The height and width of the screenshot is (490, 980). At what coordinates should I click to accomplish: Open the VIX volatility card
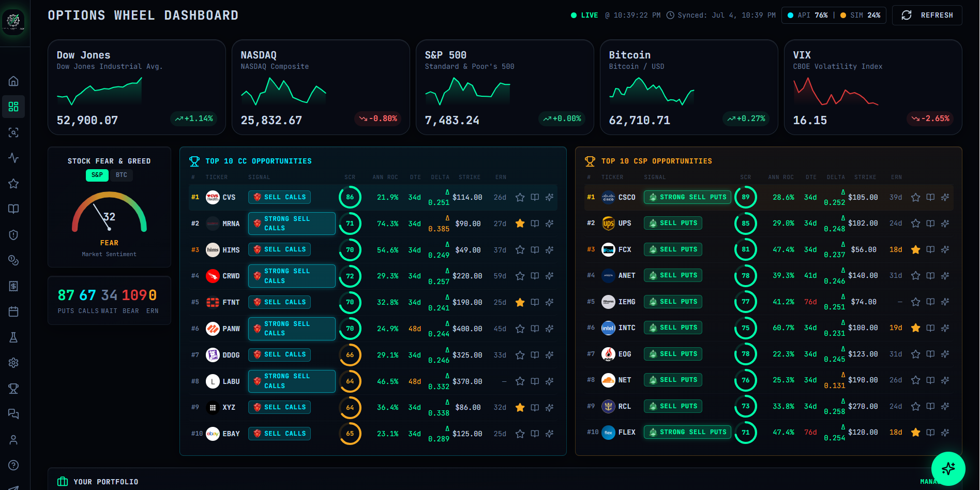pos(873,87)
